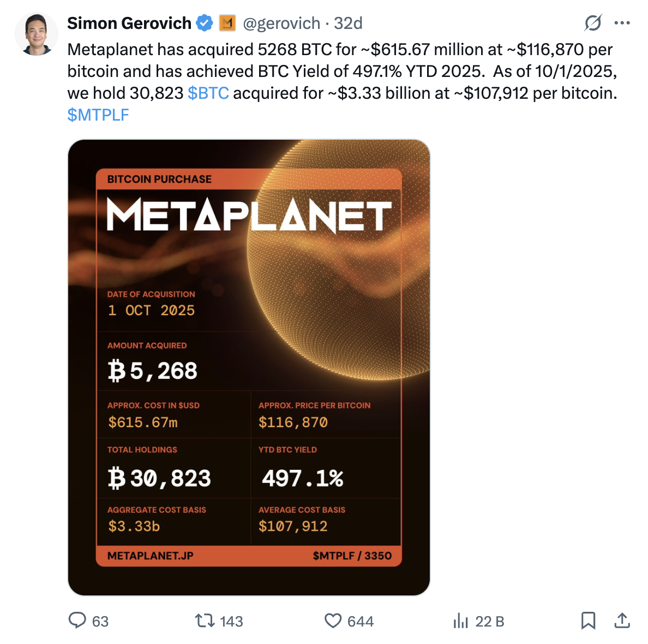This screenshot has width=648, height=644.
Task: Open the Metaplanet Bitcoin Purchase image
Action: [x=249, y=367]
